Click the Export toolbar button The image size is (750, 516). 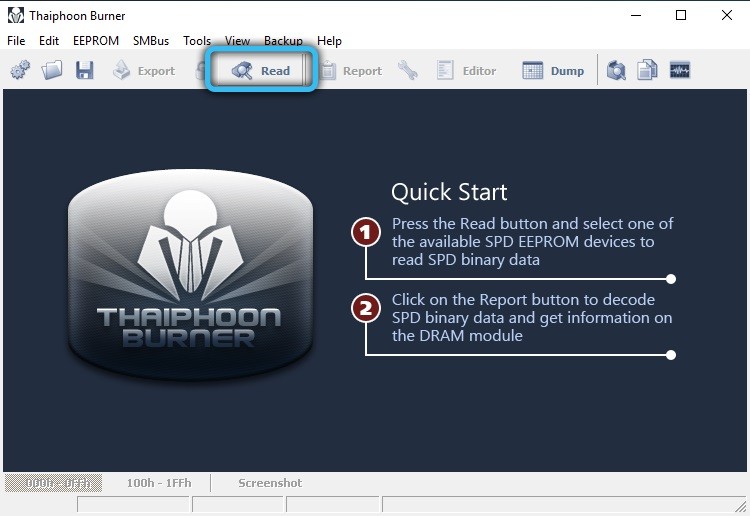[x=144, y=71]
